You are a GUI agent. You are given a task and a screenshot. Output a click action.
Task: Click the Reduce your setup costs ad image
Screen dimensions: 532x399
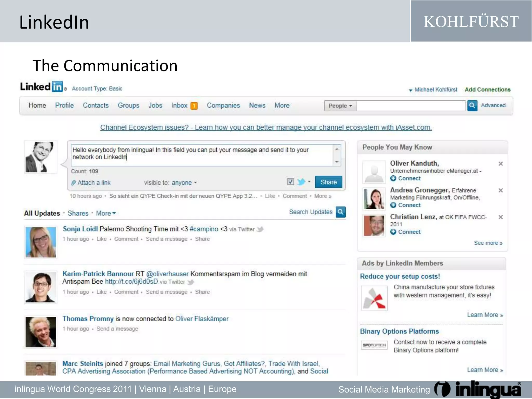tap(374, 298)
